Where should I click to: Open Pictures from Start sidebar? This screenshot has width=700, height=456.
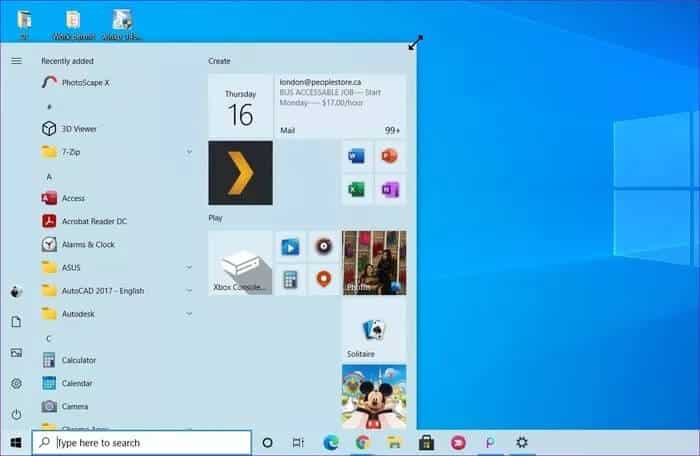(17, 353)
